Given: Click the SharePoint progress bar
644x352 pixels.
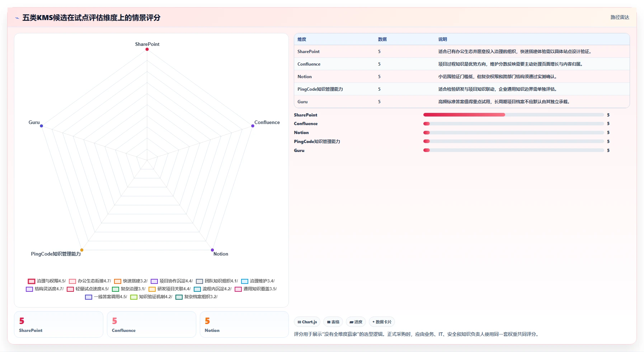Looking at the screenshot, I should [514, 115].
